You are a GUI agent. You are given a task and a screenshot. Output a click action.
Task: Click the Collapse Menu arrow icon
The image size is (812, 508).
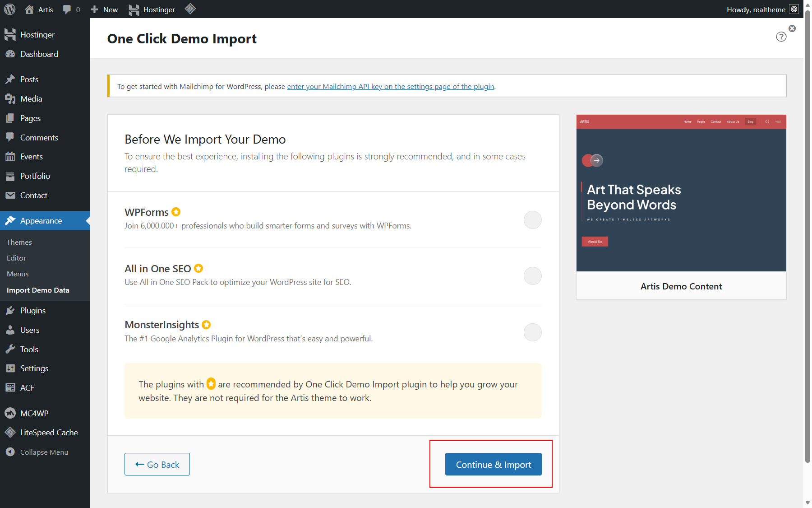[10, 452]
